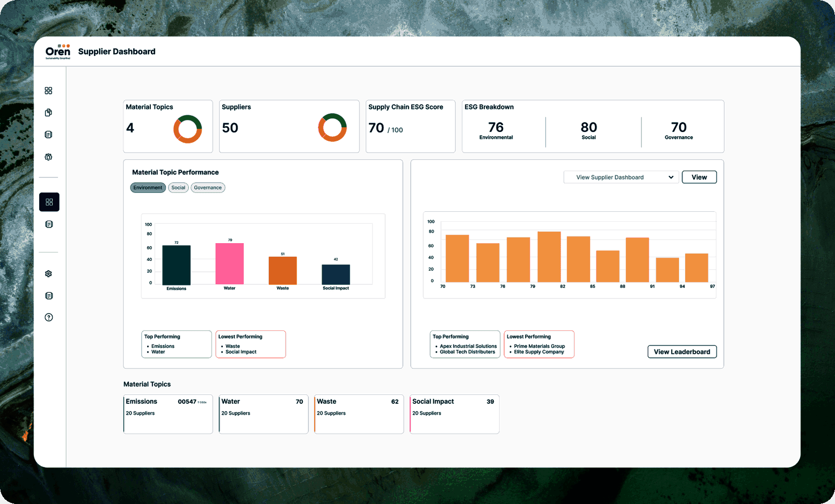Image resolution: width=835 pixels, height=504 pixels.
Task: Select the highlighted dashboard grid icon
Action: [x=49, y=202]
